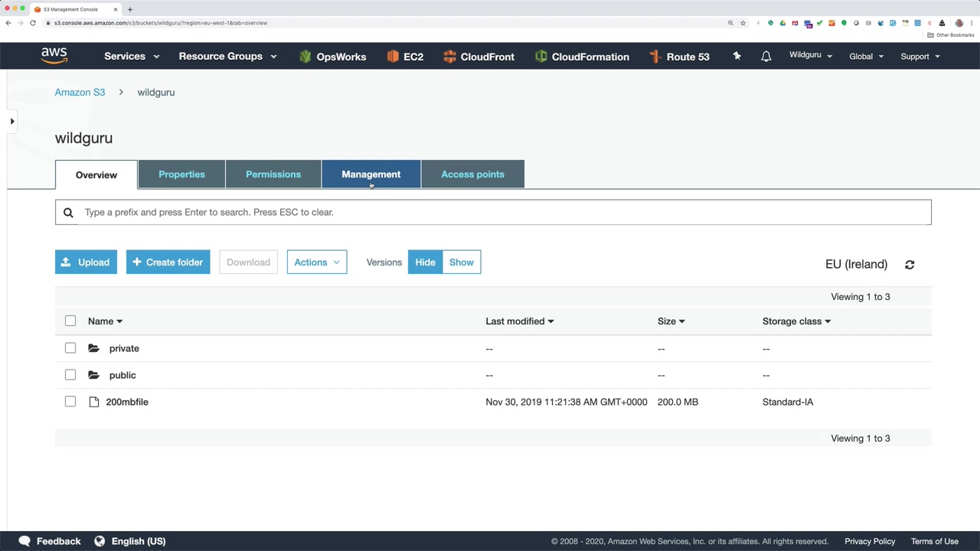This screenshot has width=980, height=551.
Task: Click the Feedback speech bubble icon
Action: pyautogui.click(x=24, y=541)
